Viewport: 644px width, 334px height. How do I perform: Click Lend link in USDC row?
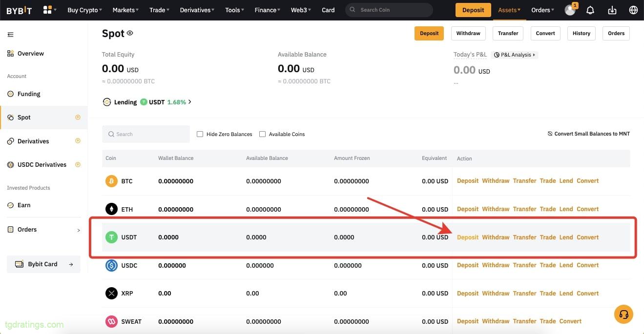pos(566,265)
